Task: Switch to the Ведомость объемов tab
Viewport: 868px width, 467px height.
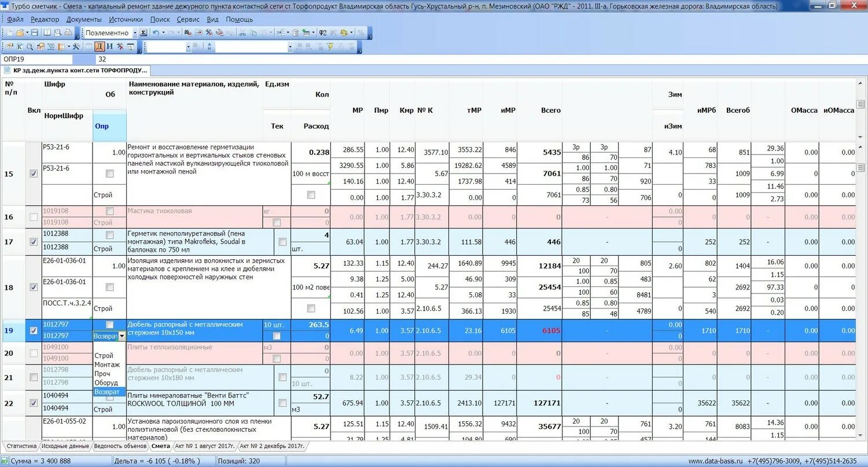Action: (x=120, y=446)
